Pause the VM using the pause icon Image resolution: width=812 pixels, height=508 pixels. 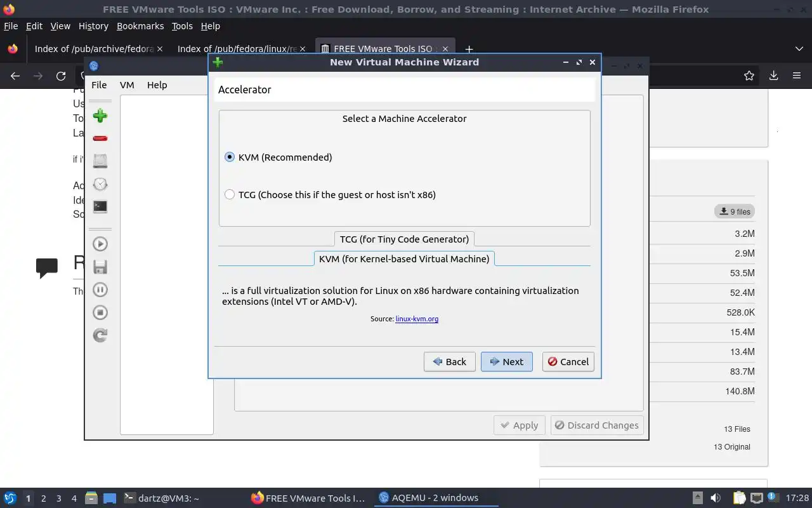(x=100, y=290)
